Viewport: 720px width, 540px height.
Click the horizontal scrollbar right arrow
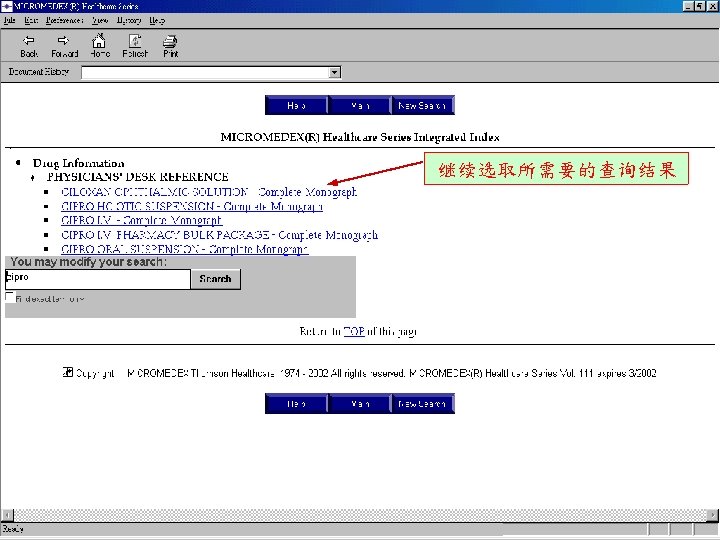pyautogui.click(x=713, y=515)
